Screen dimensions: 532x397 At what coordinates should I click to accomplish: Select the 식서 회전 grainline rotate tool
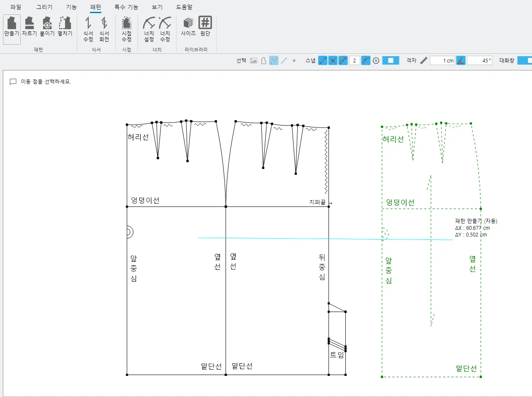point(104,29)
